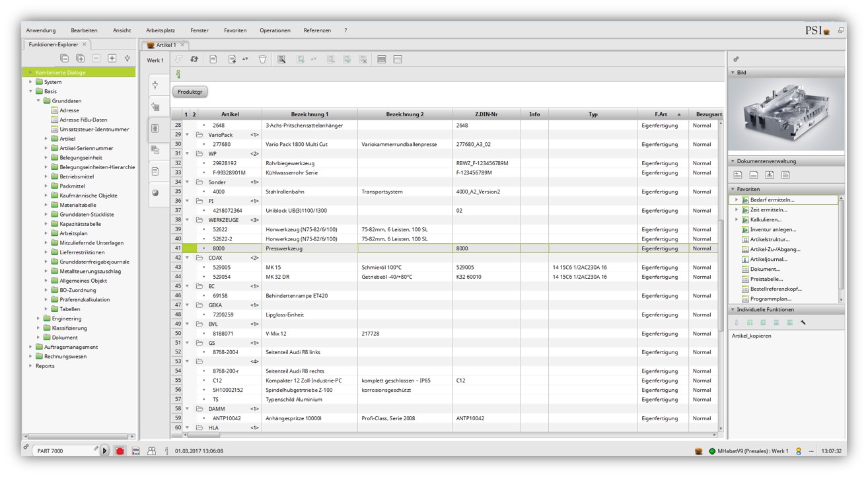Screen dimensions: 868x477
Task: Click the calendar icon in status bar
Action: coord(136,451)
